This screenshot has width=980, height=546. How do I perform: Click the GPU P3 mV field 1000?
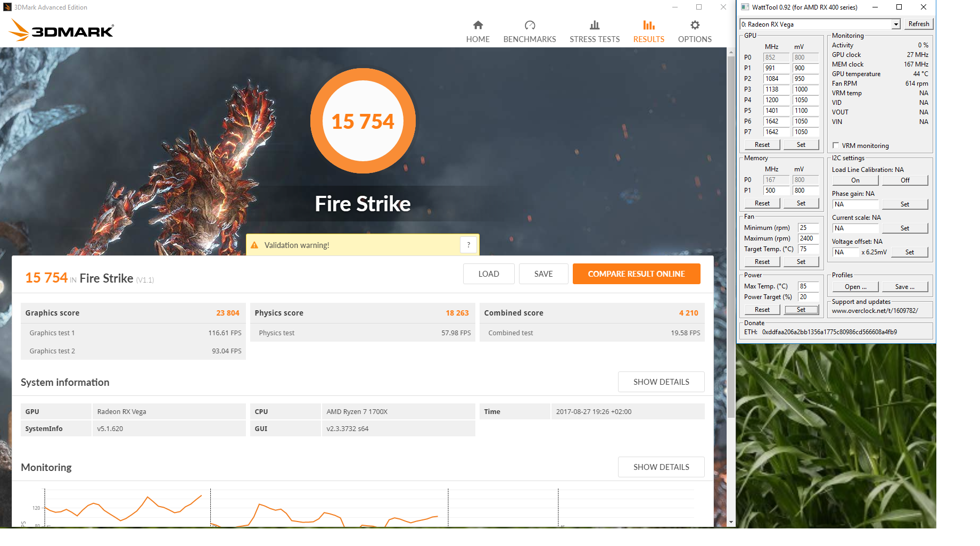(x=805, y=89)
